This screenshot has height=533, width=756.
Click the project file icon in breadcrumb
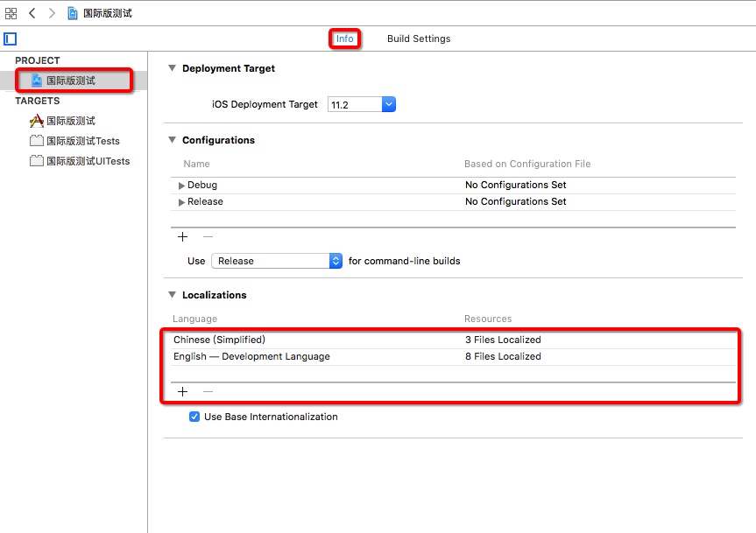pyautogui.click(x=73, y=13)
